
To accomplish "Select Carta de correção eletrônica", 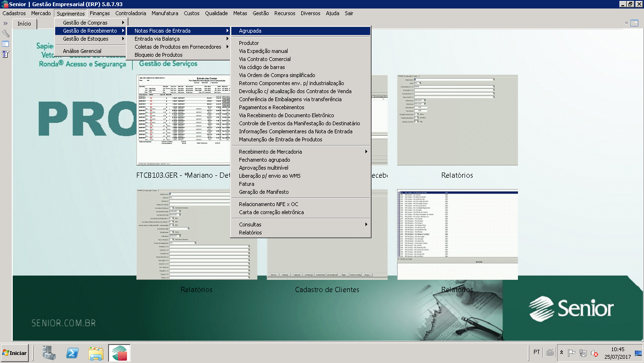I will click(301, 212).
